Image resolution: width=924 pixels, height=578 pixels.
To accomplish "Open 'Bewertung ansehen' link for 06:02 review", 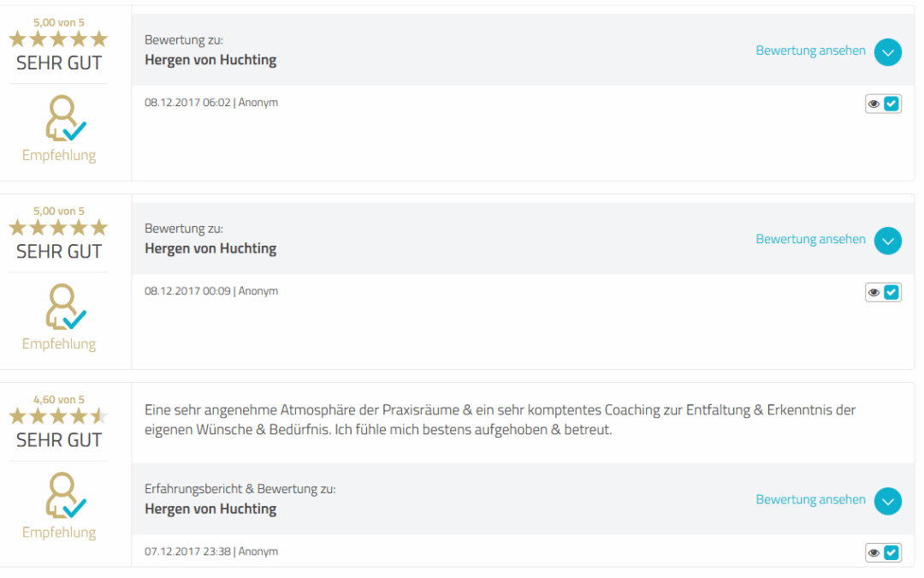I will [810, 51].
